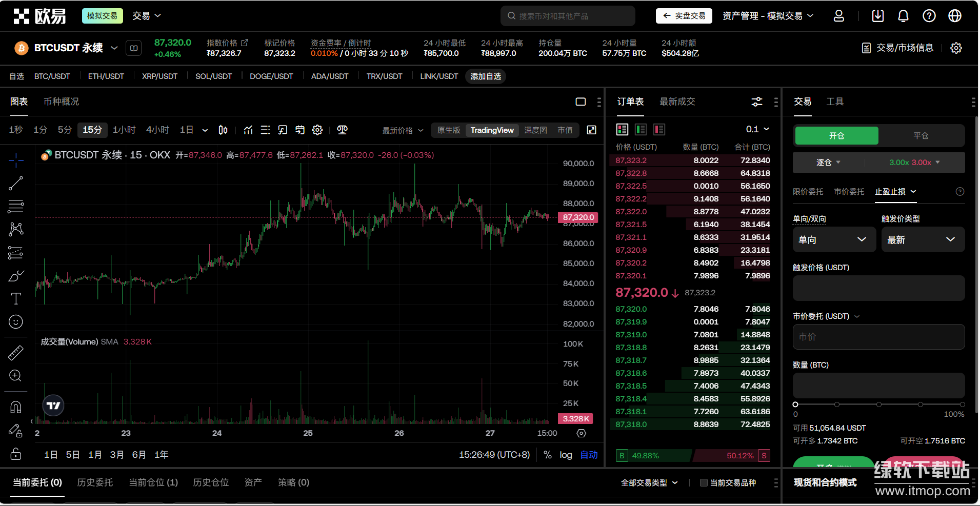The width and height of the screenshot is (980, 506).
Task: Click the text annotation tool
Action: point(16,298)
